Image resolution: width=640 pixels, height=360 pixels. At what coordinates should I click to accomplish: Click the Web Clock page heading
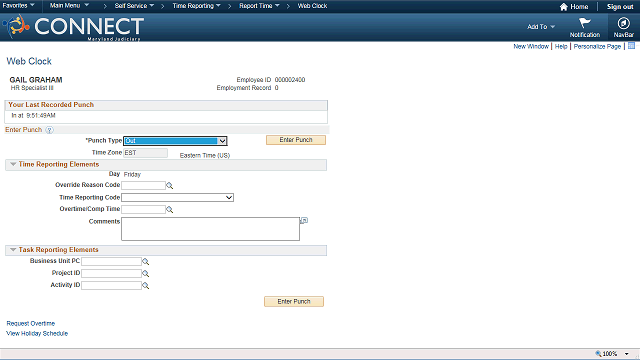29,61
